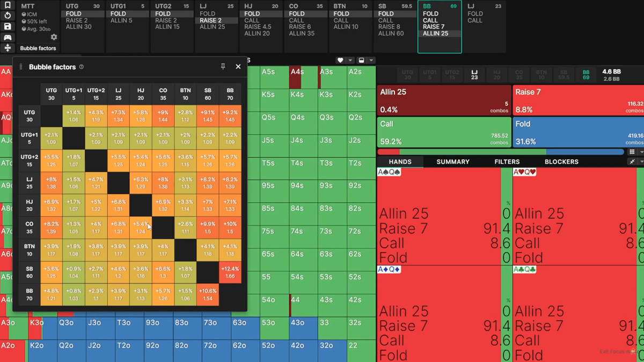Click the heart favorites icon
The height and width of the screenshot is (362, 644).
(x=340, y=60)
